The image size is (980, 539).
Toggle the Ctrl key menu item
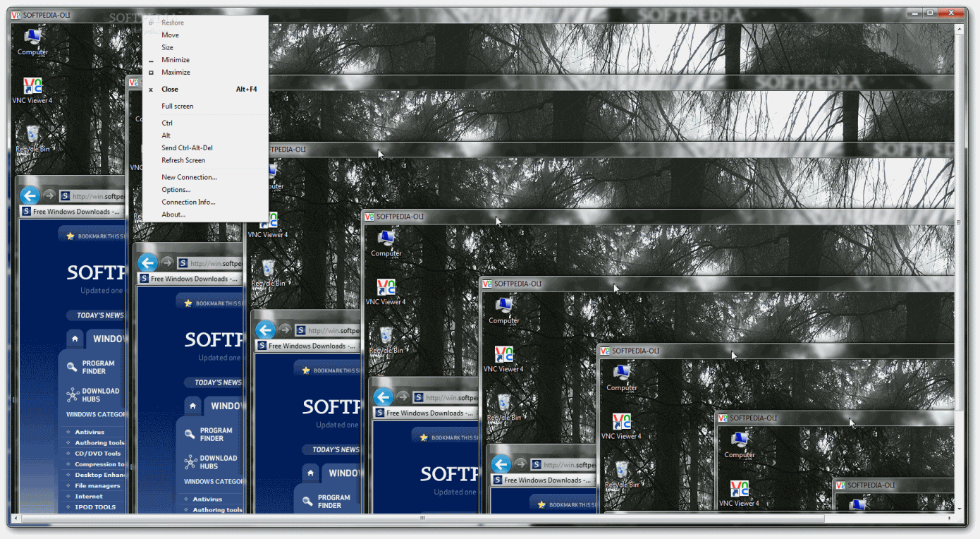coord(205,123)
